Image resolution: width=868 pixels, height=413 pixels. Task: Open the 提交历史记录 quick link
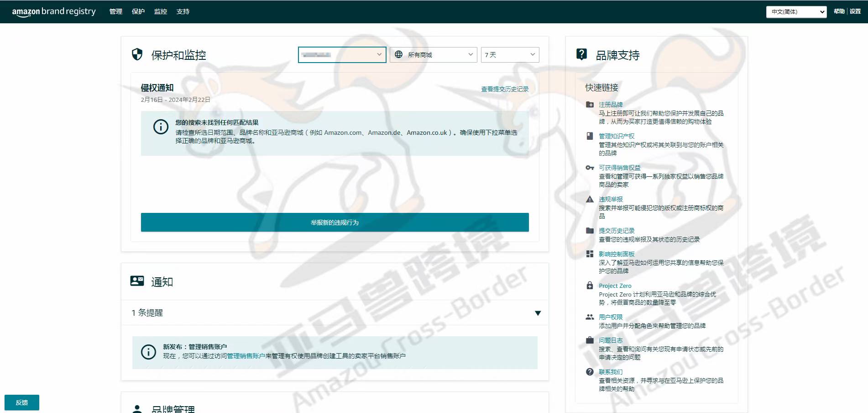click(x=617, y=231)
